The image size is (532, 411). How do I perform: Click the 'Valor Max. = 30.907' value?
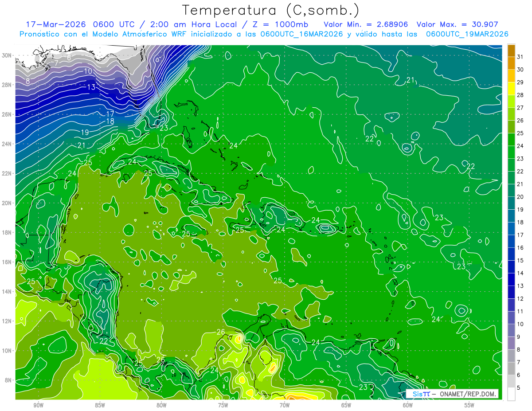pos(458,24)
